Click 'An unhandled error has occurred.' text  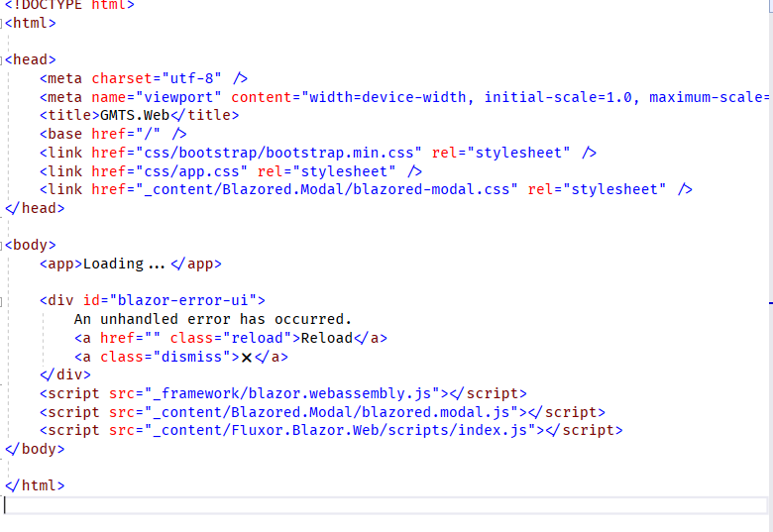pyautogui.click(x=213, y=319)
